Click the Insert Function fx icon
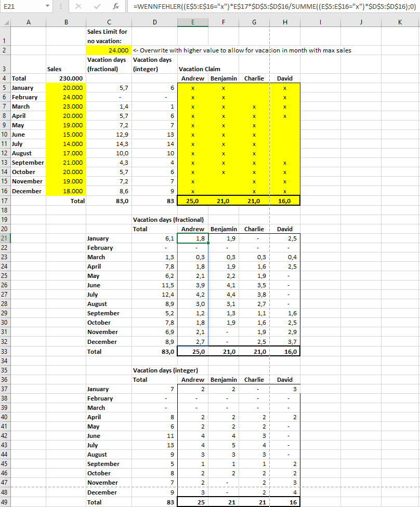Screen dimensions: 420x507 pos(115,6)
